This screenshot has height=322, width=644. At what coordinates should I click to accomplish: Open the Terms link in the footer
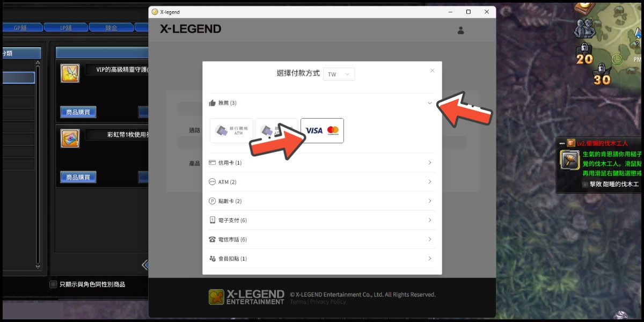298,302
